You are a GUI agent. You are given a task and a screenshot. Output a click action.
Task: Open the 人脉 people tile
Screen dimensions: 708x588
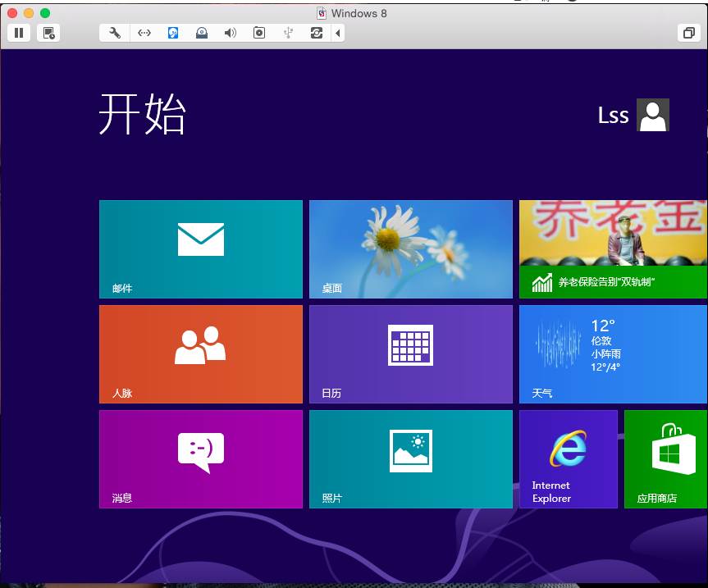click(201, 354)
